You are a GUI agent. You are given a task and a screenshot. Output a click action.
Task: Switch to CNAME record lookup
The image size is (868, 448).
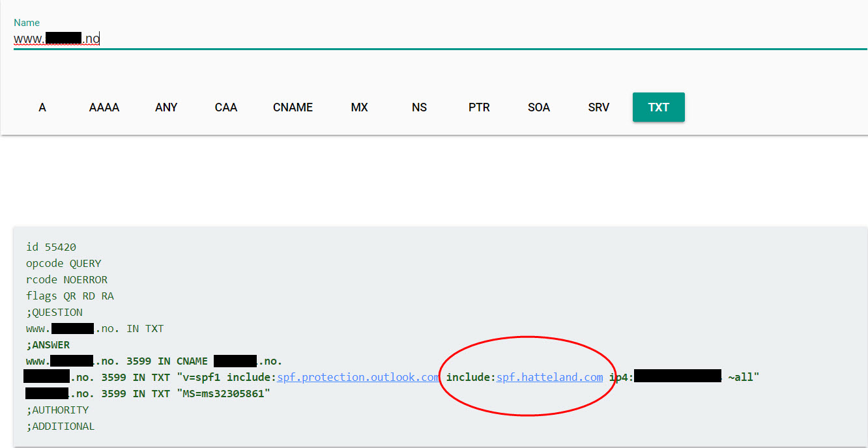point(293,107)
